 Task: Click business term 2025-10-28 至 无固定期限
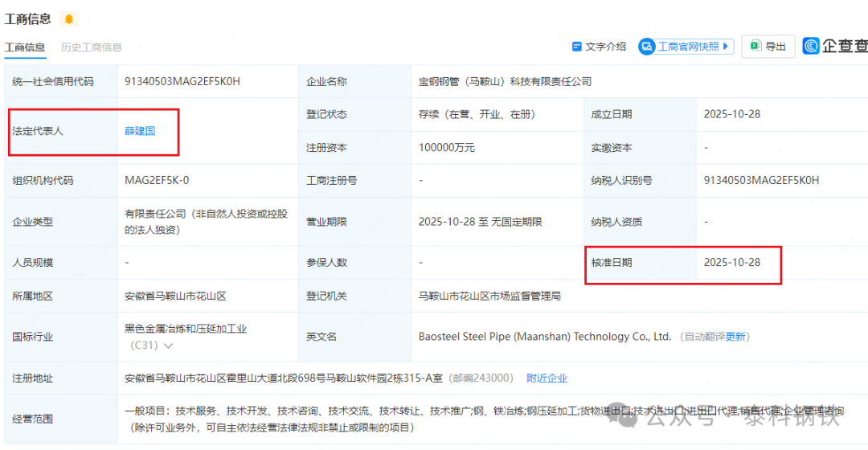click(x=481, y=222)
